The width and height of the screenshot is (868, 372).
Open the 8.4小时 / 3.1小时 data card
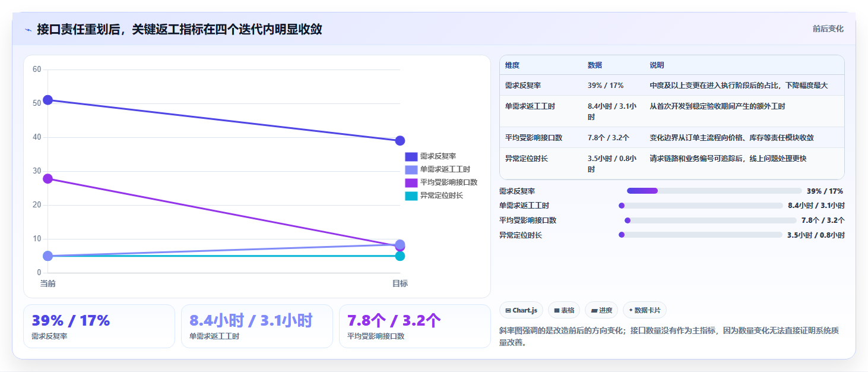[x=257, y=326]
